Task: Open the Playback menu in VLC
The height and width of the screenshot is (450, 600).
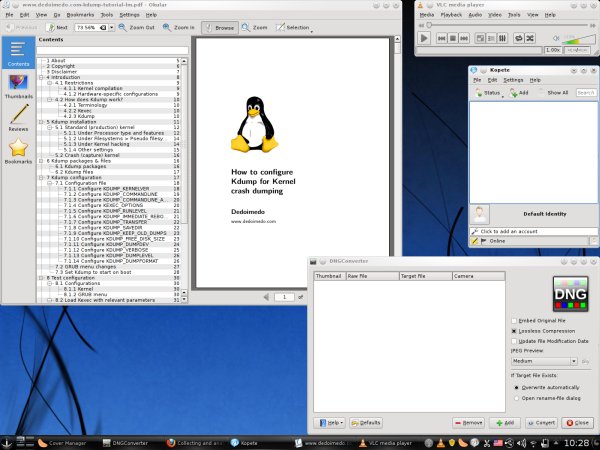Action: [453, 16]
